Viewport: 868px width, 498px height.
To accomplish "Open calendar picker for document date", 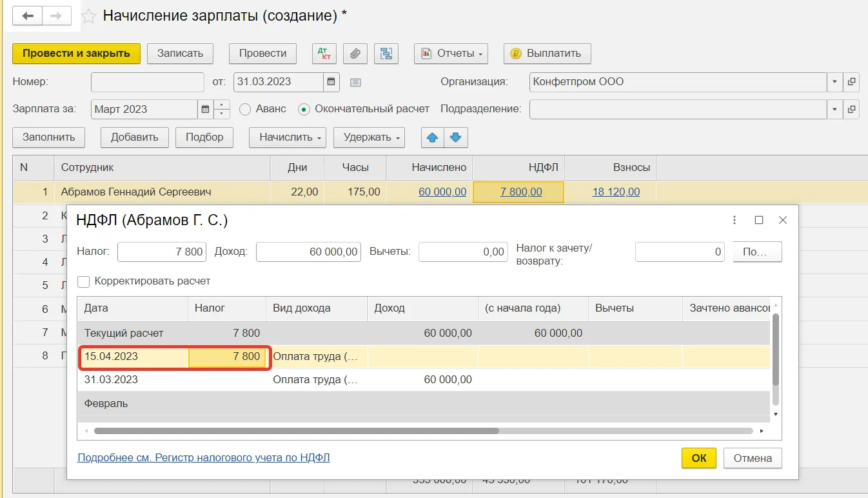I will (331, 82).
